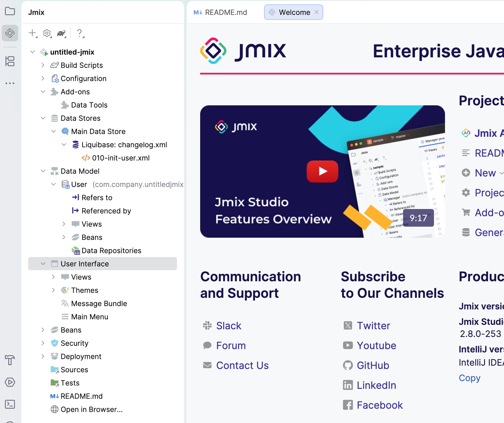Open the Build tool window hammer icon
The height and width of the screenshot is (423, 504).
(x=10, y=360)
